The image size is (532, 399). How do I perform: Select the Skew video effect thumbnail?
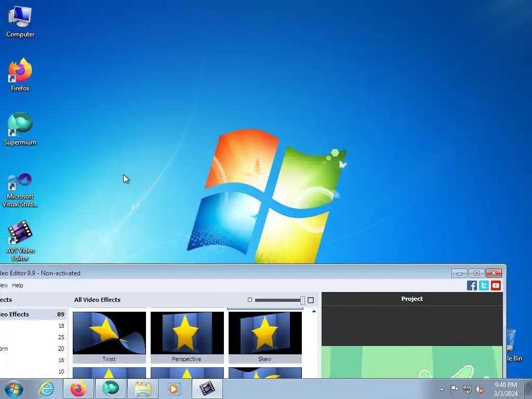coord(265,337)
